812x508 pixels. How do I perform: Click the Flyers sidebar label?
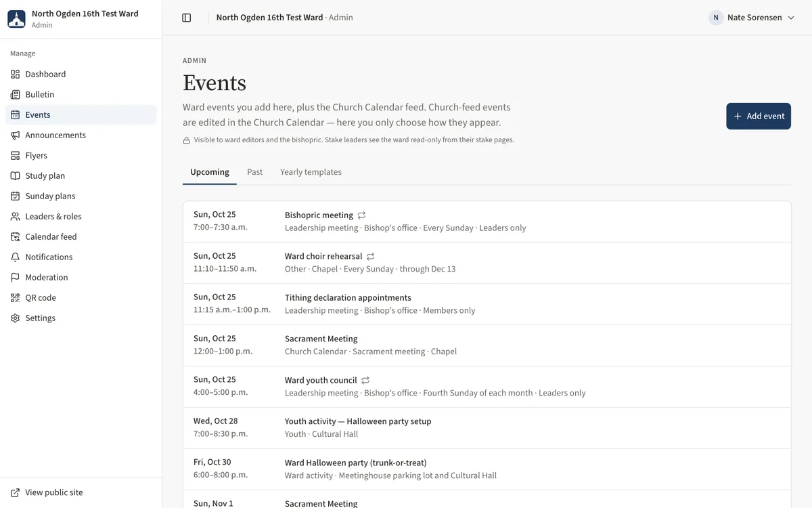coord(37,156)
